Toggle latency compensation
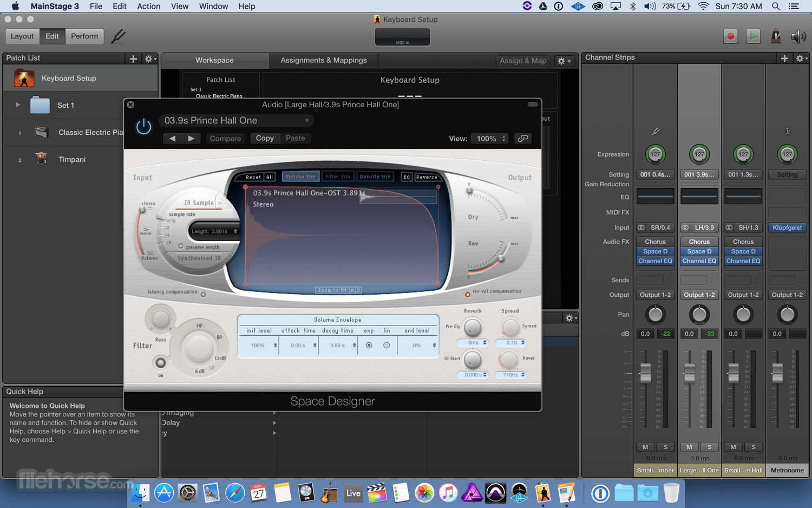 point(203,295)
